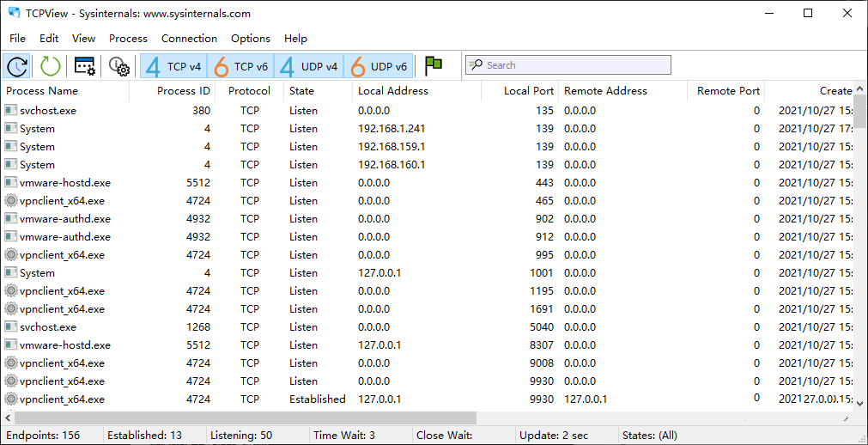Click the TCPView title bar app icon

(x=15, y=13)
